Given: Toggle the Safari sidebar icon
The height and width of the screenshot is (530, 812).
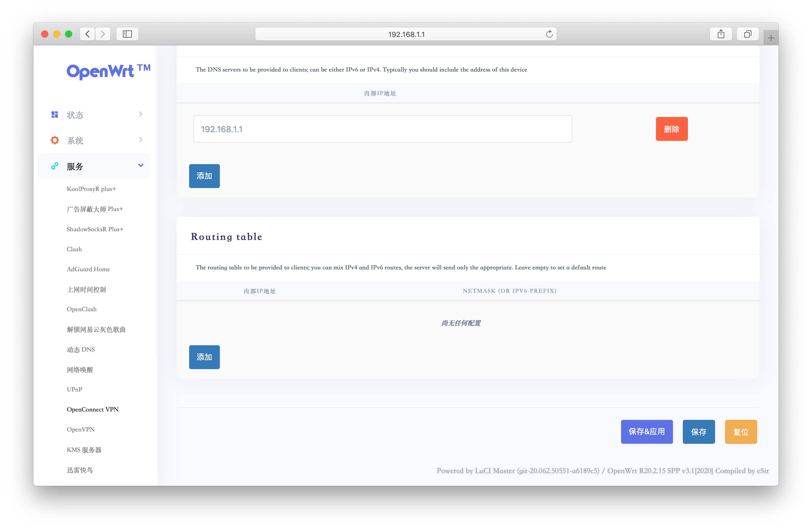Looking at the screenshot, I should (127, 34).
